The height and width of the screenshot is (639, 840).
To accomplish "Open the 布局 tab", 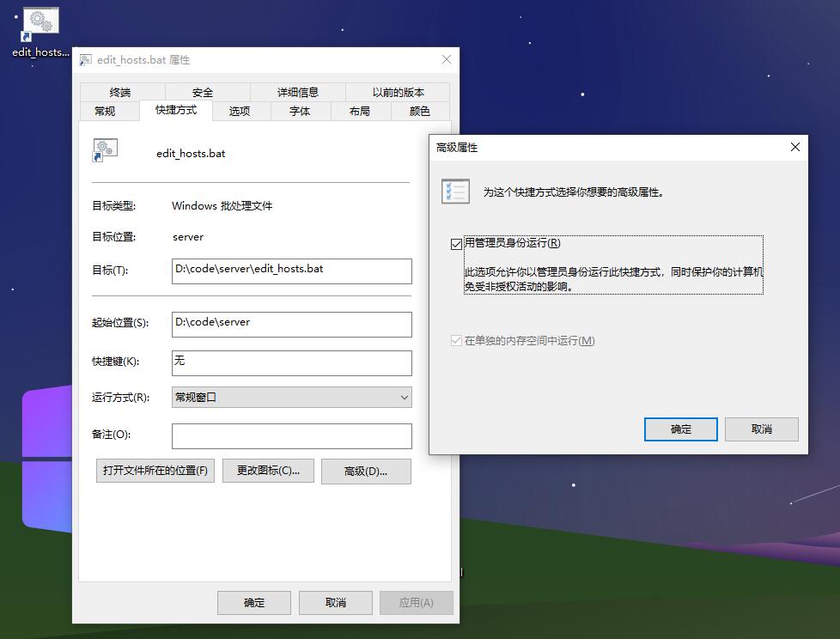I will 360,111.
